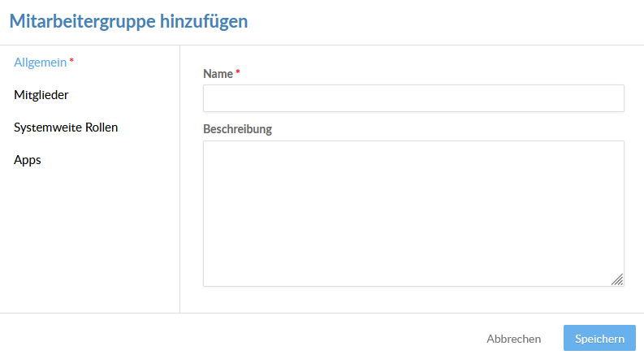The height and width of the screenshot is (359, 644).
Task: Select the description box to edit
Action: coord(413,214)
